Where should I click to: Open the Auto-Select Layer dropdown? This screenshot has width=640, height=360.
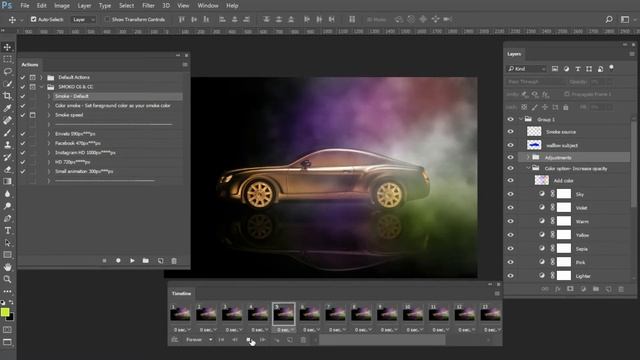(x=83, y=19)
